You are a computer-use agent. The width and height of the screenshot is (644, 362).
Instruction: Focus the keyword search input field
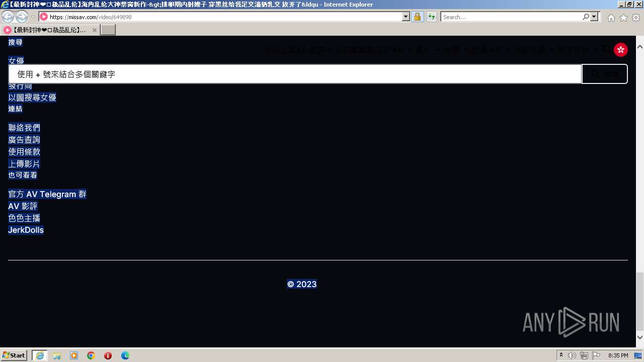pos(295,74)
